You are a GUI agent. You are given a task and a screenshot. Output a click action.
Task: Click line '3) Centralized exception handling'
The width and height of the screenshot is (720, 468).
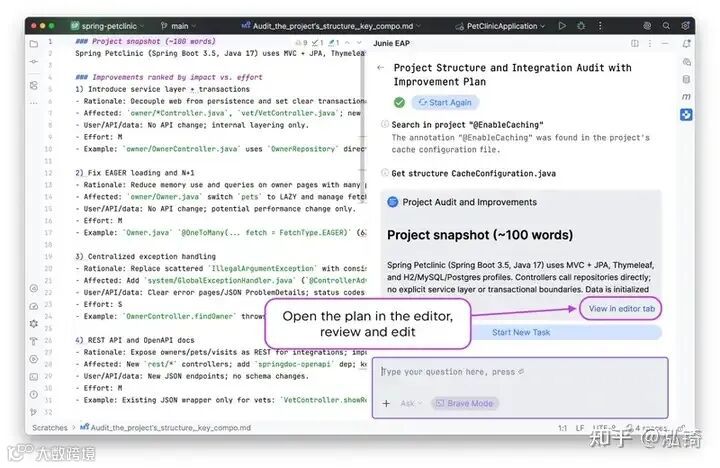tap(146, 256)
